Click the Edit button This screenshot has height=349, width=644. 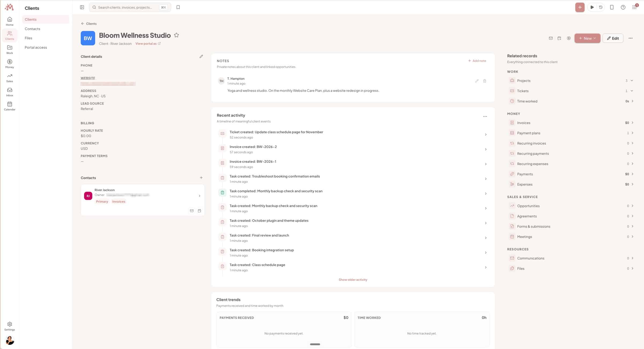[613, 38]
